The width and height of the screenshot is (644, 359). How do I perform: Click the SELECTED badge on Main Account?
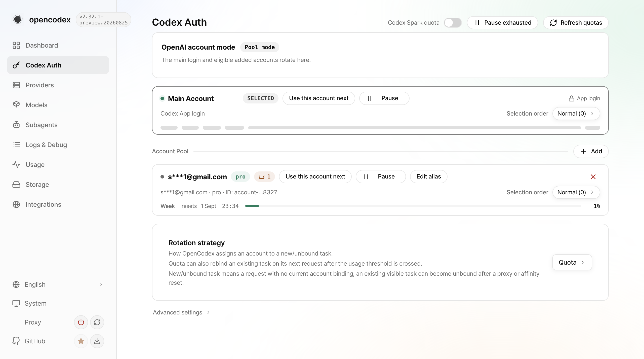[261, 98]
